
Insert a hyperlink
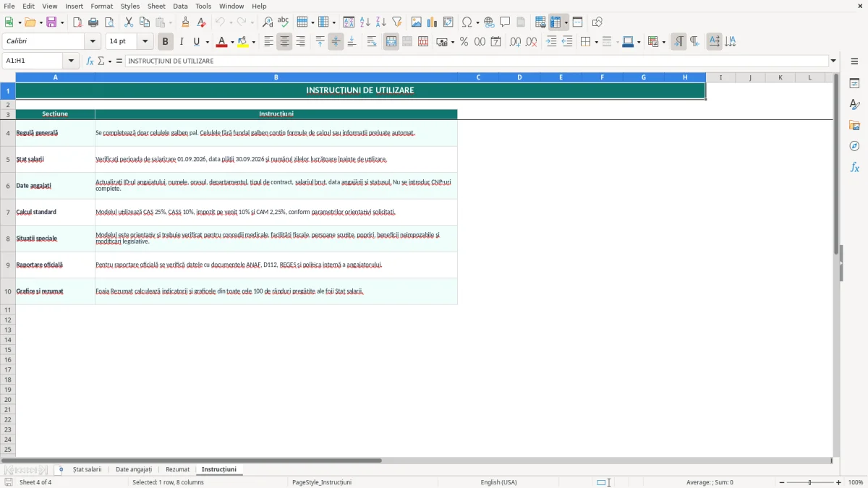click(x=489, y=22)
